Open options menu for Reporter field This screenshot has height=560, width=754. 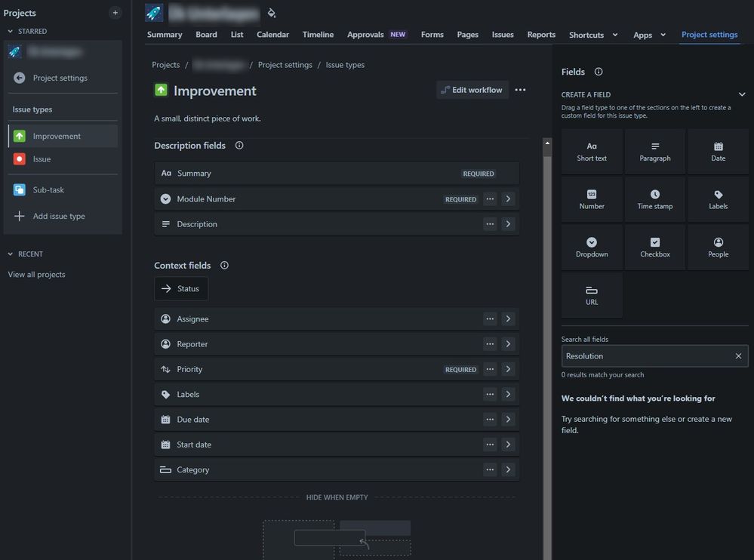tap(490, 343)
